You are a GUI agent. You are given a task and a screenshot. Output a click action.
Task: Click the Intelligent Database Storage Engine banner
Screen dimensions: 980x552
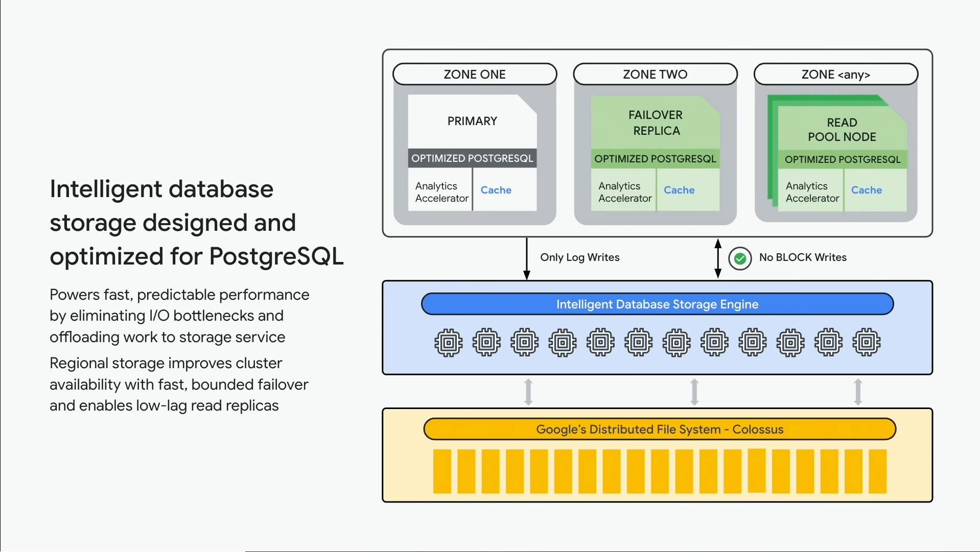tap(657, 304)
